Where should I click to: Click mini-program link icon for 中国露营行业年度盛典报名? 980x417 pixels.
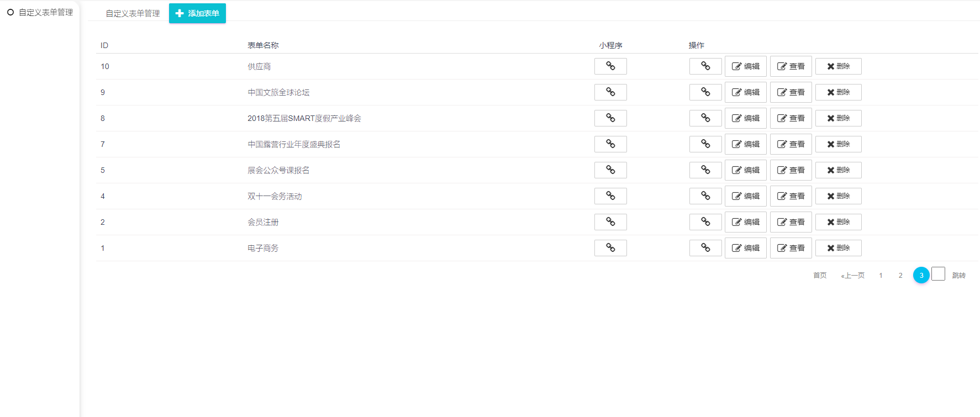coord(610,144)
